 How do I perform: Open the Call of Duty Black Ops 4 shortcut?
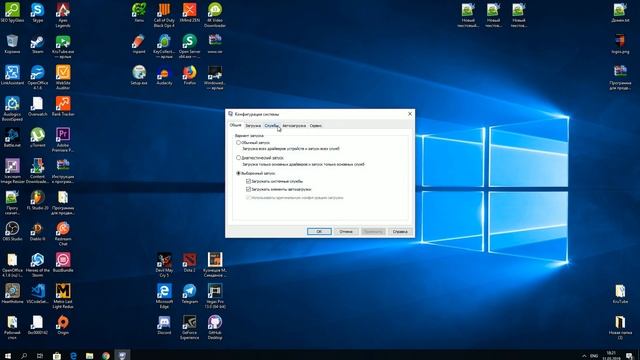pyautogui.click(x=164, y=15)
